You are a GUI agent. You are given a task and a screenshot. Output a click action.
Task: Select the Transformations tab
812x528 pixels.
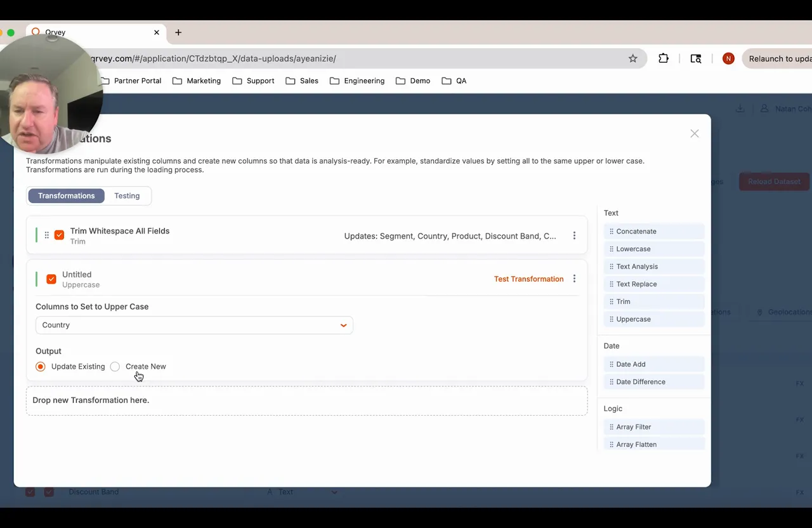point(66,195)
